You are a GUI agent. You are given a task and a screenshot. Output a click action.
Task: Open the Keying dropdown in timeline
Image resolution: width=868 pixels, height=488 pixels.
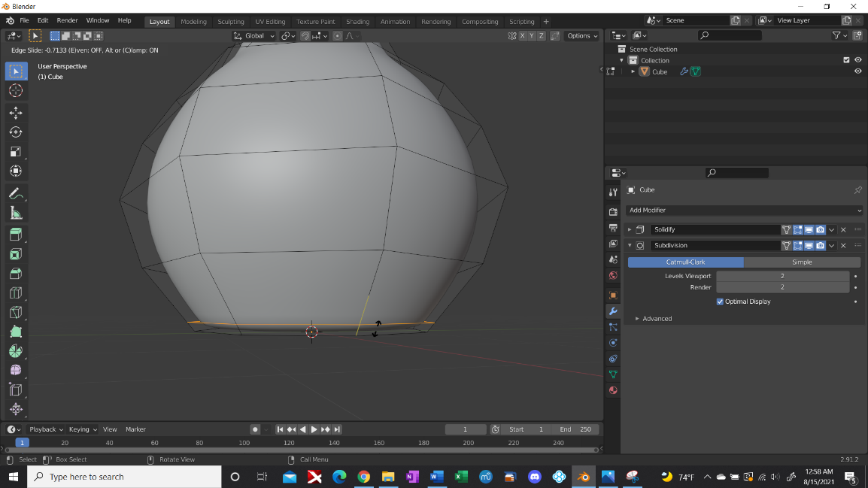pos(83,429)
